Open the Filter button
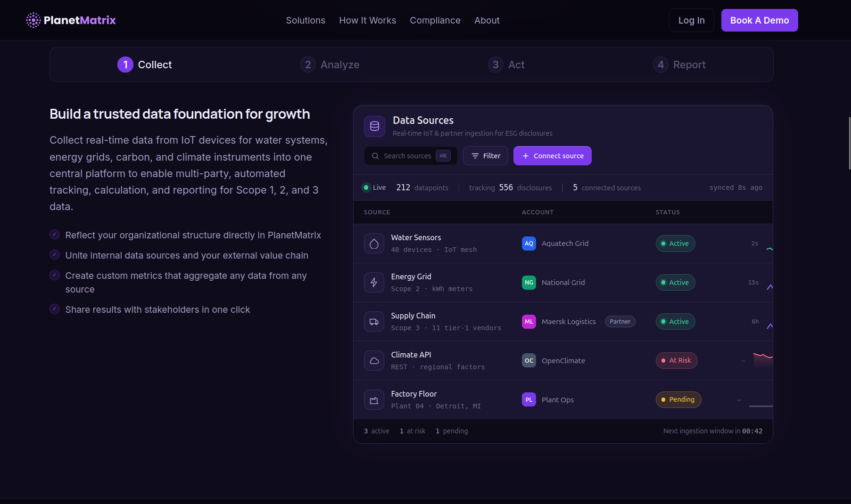This screenshot has width=851, height=504. (486, 156)
